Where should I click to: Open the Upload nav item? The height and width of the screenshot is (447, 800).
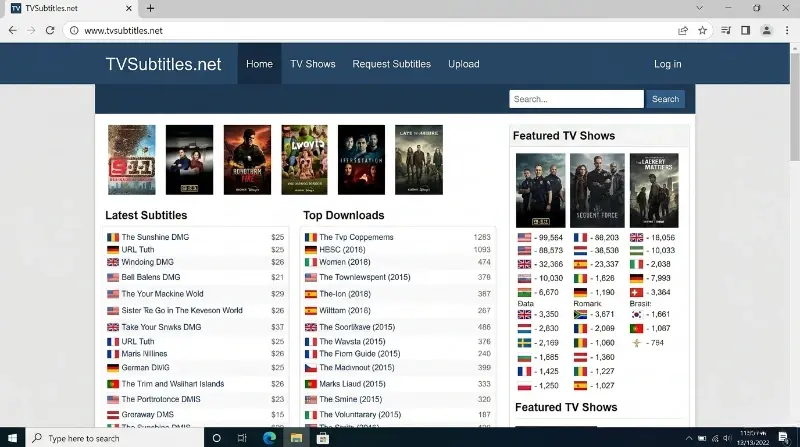click(x=463, y=64)
